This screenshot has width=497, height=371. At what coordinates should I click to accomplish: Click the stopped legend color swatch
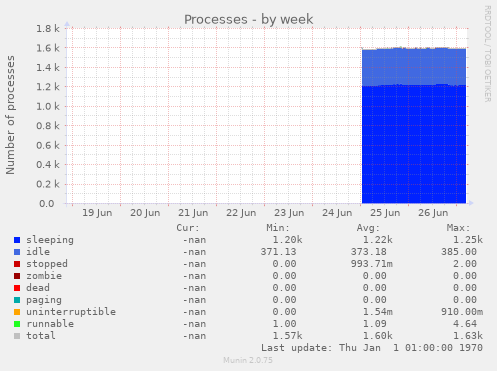click(17, 264)
